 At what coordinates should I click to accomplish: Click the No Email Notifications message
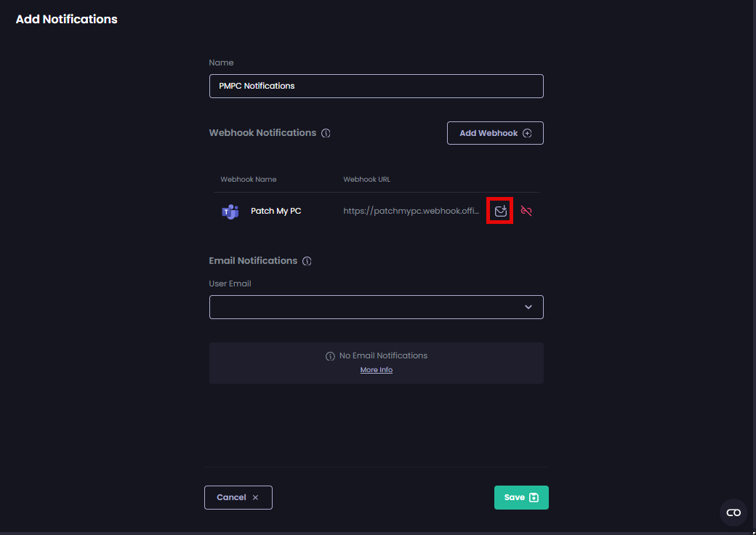tap(383, 356)
